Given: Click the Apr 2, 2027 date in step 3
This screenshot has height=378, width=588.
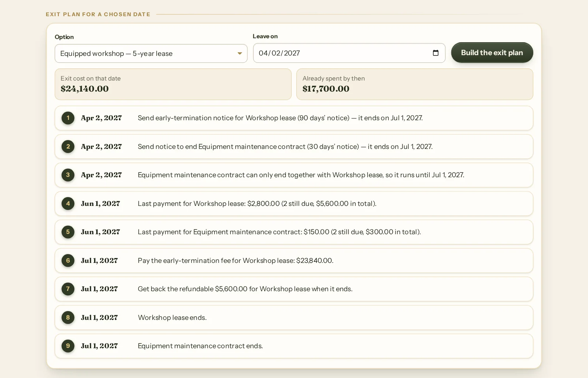Looking at the screenshot, I should [101, 175].
